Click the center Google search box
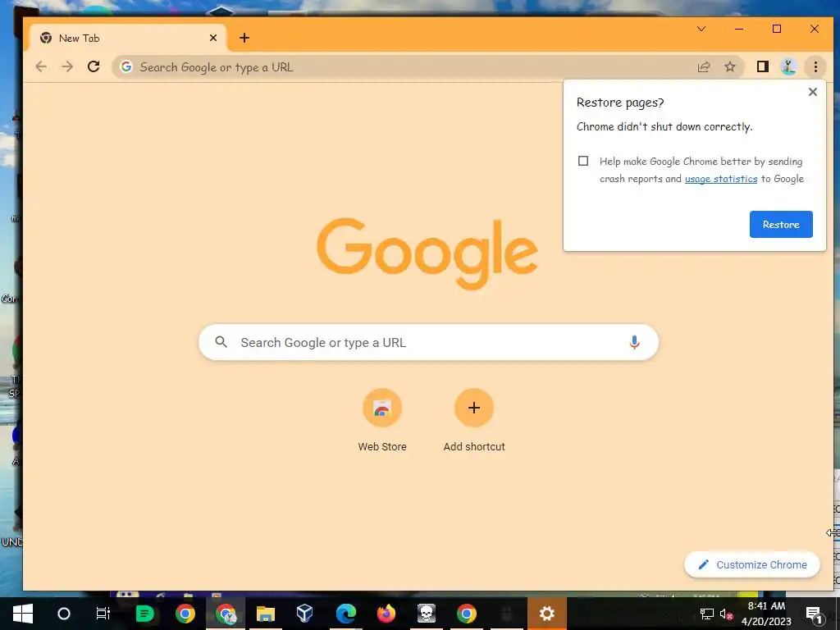840x630 pixels. [428, 342]
